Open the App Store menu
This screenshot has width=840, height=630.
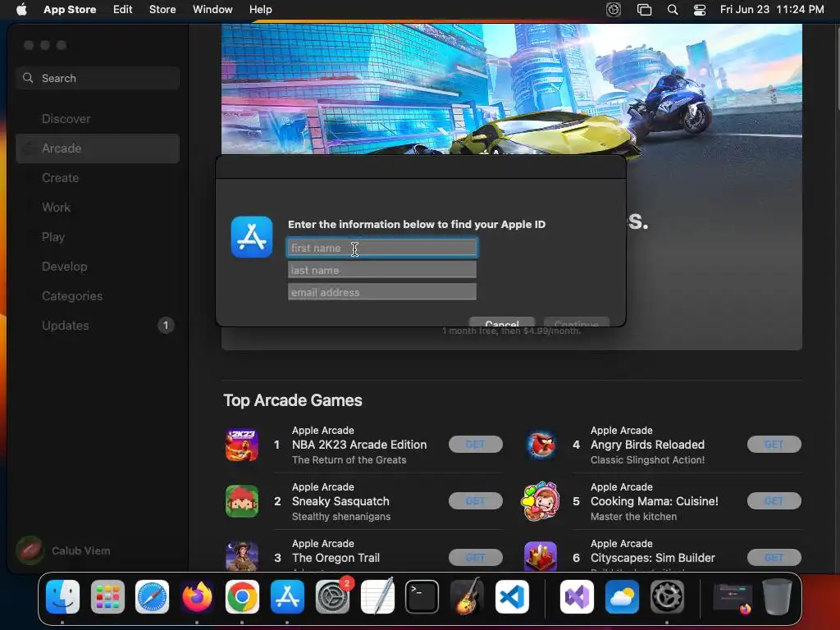[x=70, y=9]
